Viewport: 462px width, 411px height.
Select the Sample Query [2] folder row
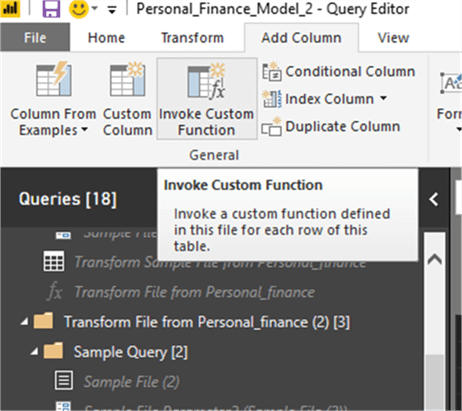click(130, 352)
